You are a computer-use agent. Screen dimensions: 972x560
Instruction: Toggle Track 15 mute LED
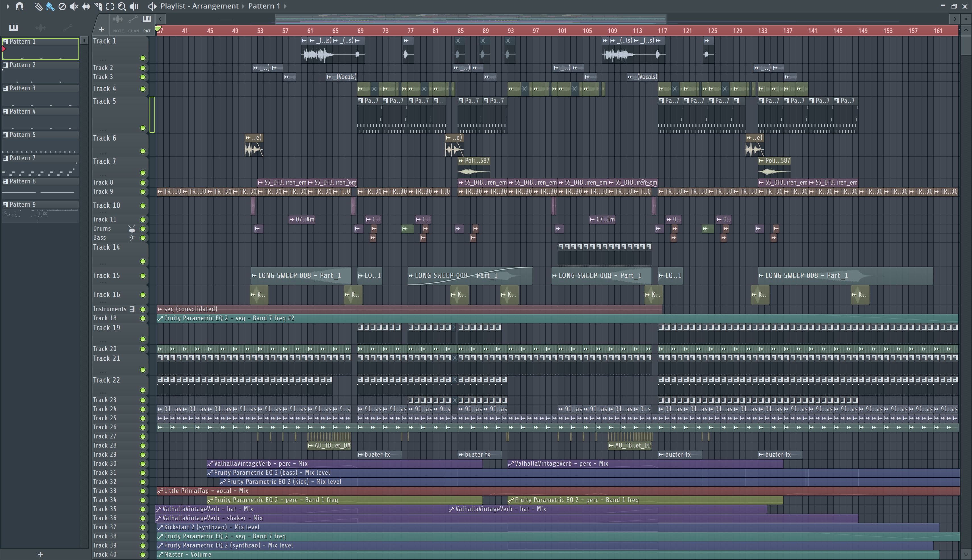142,276
